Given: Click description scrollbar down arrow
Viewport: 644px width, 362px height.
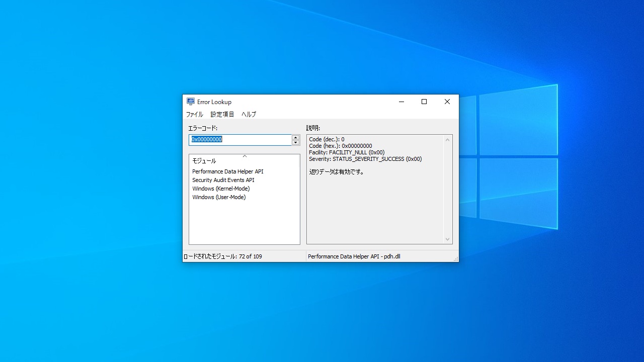Looking at the screenshot, I should [447, 239].
